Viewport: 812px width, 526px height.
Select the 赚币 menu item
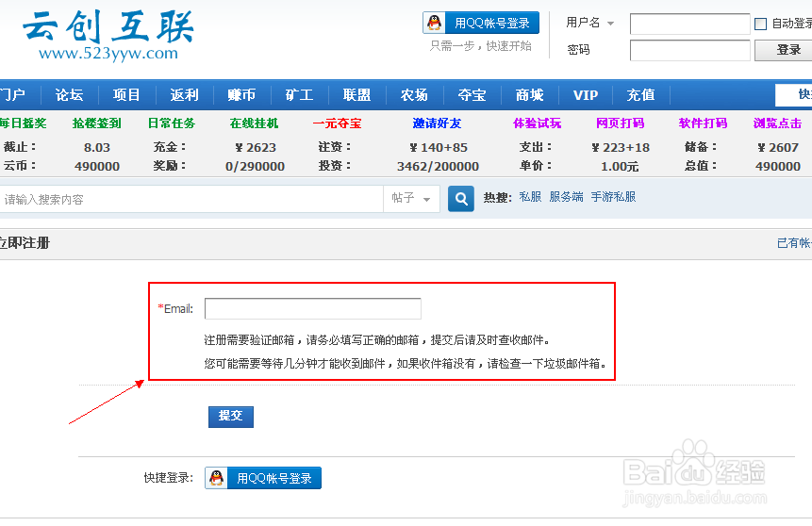[241, 95]
